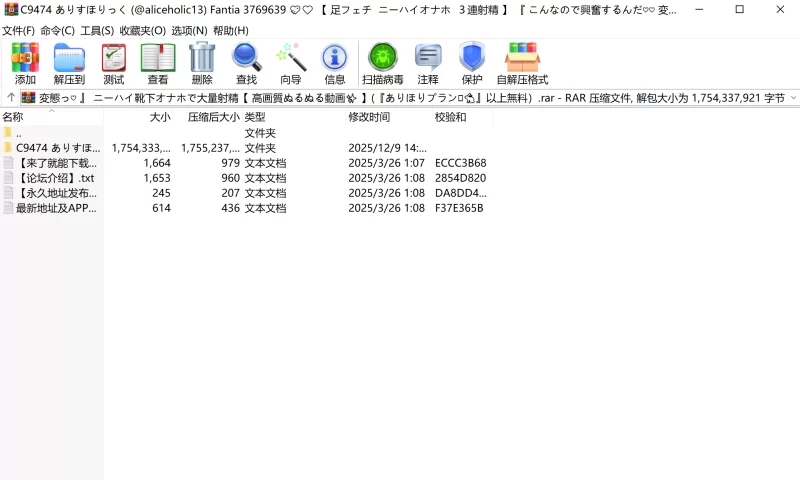Select the 最新地址及APP... file name
Viewport: 800px width, 480px height.
tap(56, 208)
